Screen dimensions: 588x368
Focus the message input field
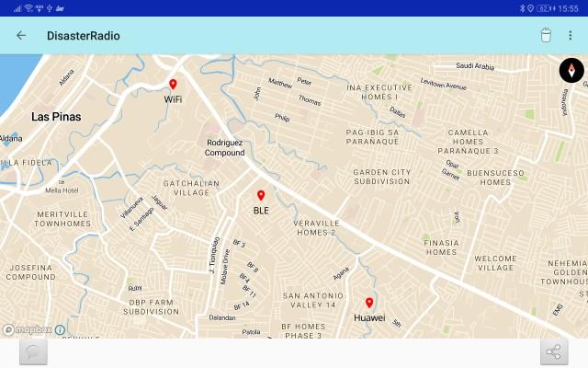point(294,352)
